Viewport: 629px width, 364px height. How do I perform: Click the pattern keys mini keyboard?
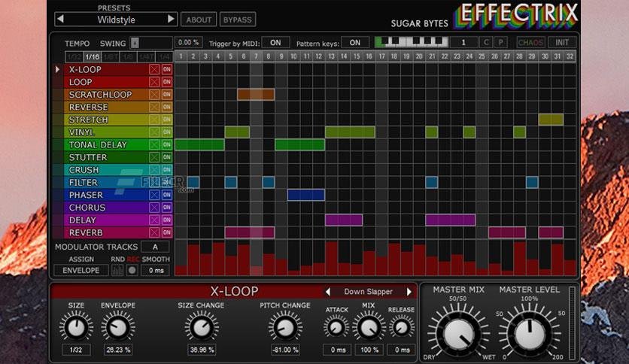[x=411, y=42]
